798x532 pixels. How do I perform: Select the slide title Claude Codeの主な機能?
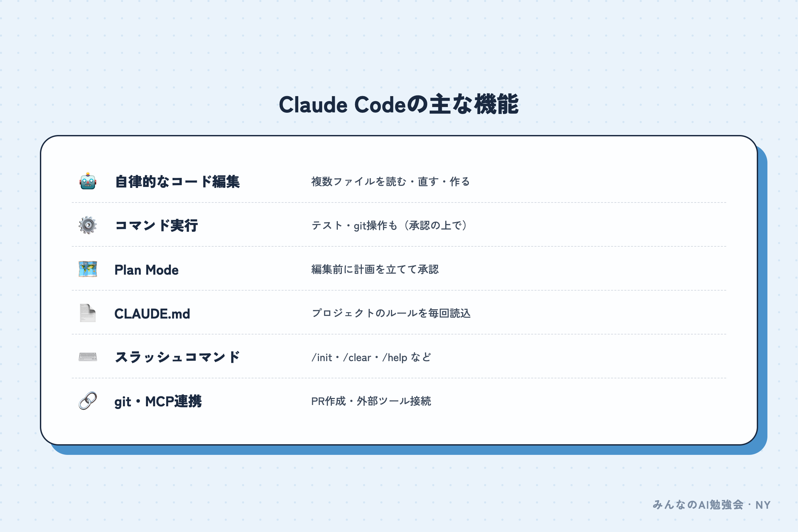tap(399, 104)
